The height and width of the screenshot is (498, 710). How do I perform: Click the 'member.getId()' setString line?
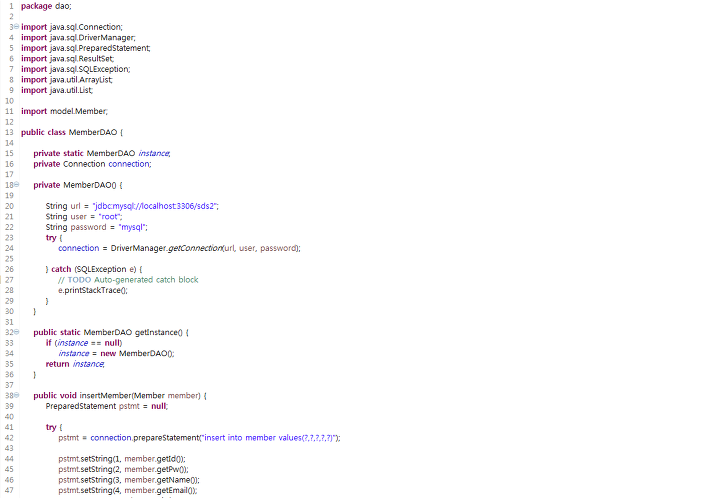point(122,459)
